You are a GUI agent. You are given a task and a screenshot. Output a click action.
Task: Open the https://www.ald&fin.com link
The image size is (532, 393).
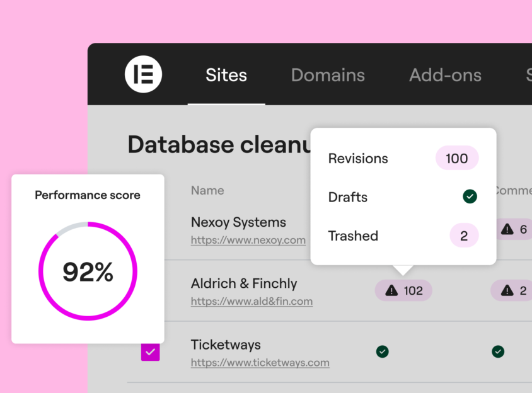click(252, 301)
